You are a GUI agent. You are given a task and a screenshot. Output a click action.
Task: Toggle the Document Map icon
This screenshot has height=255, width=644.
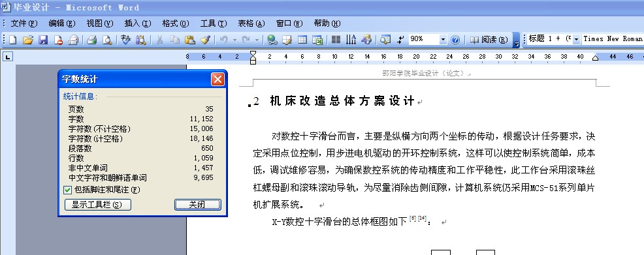point(385,40)
